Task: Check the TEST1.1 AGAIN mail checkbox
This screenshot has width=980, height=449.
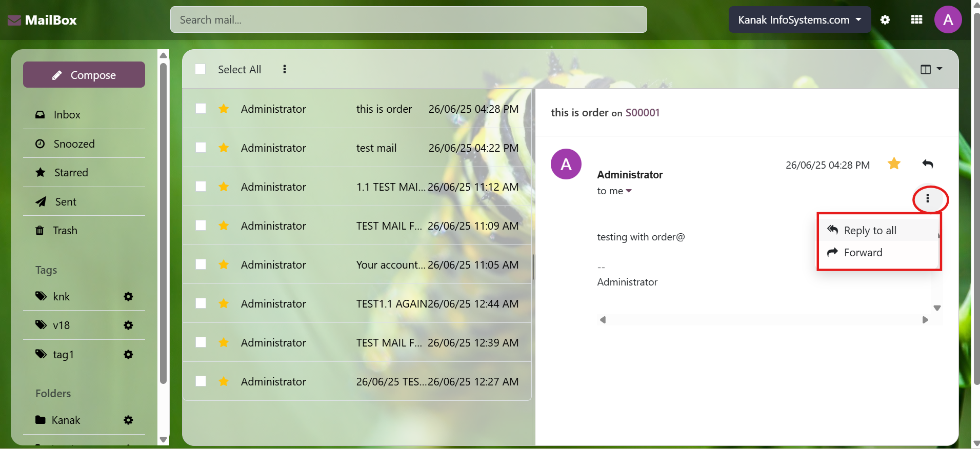Action: 201,303
